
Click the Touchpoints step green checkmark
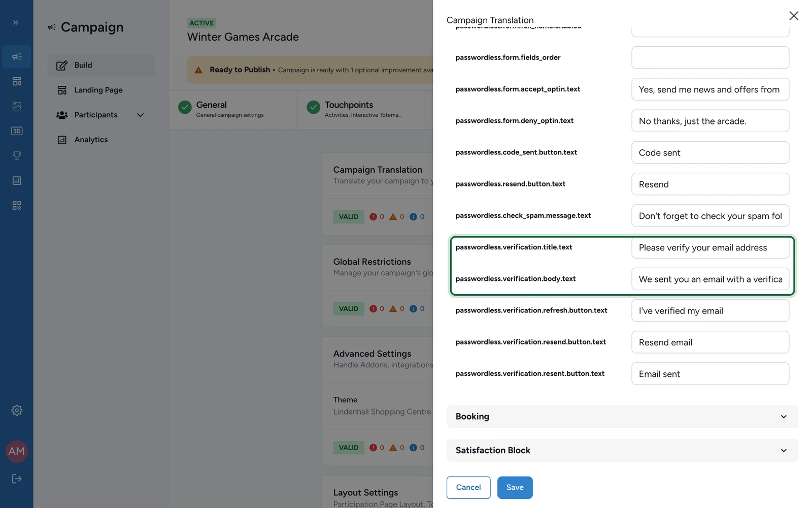pyautogui.click(x=314, y=107)
